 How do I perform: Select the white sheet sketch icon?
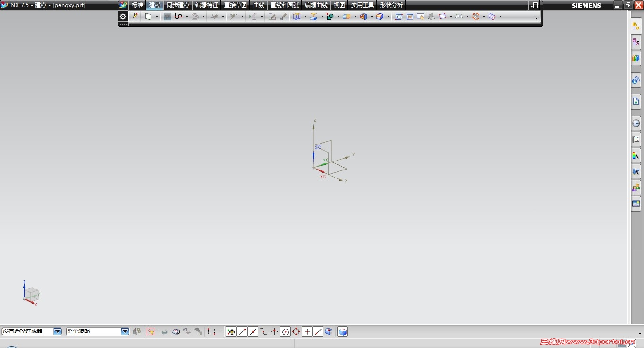(x=148, y=17)
